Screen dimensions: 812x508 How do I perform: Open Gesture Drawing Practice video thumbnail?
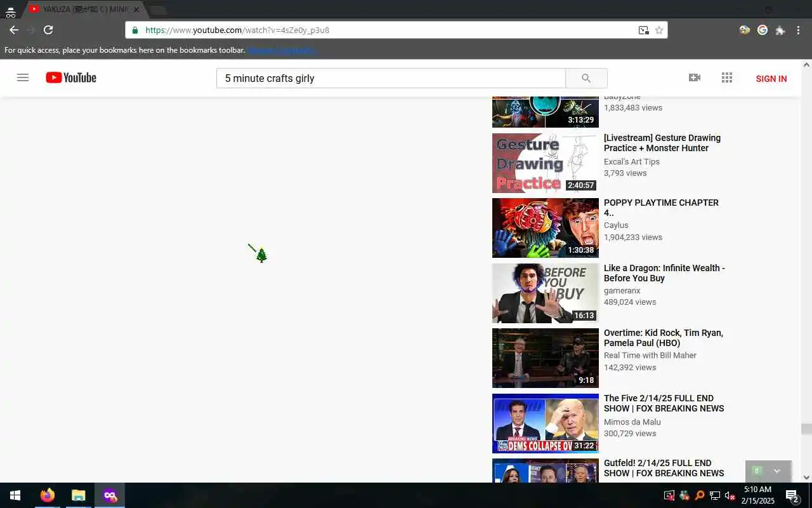click(546, 163)
